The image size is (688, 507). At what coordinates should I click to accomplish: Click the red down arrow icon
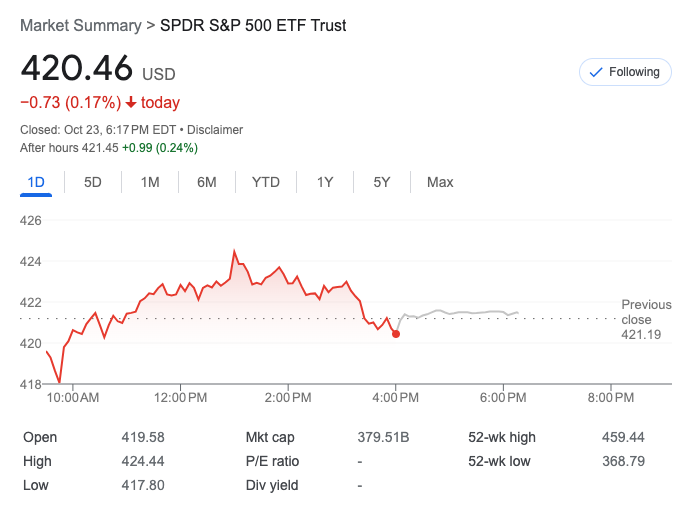click(x=131, y=103)
